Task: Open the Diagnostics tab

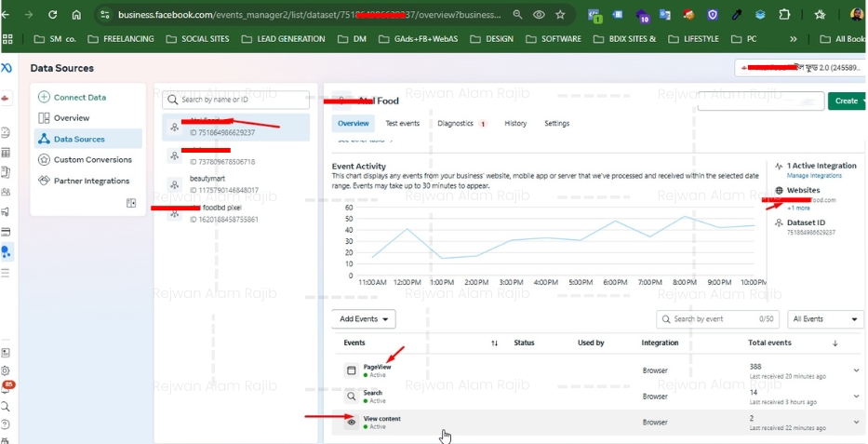Action: [456, 124]
